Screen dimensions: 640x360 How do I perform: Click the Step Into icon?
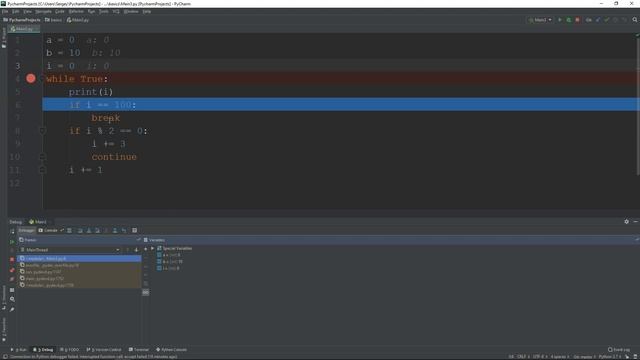(89, 231)
